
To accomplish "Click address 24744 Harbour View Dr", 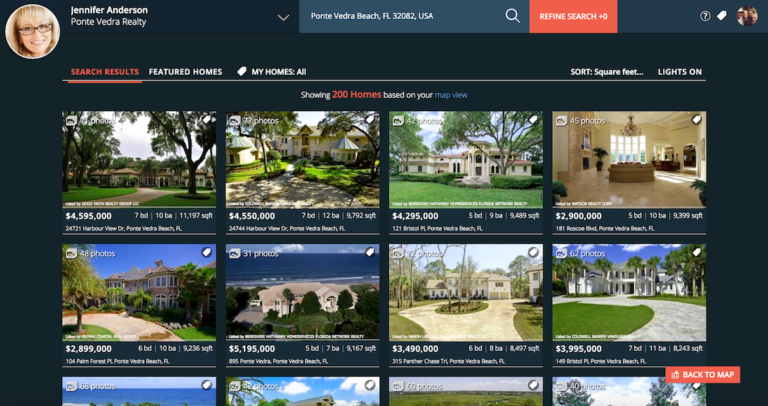I will (x=287, y=228).
